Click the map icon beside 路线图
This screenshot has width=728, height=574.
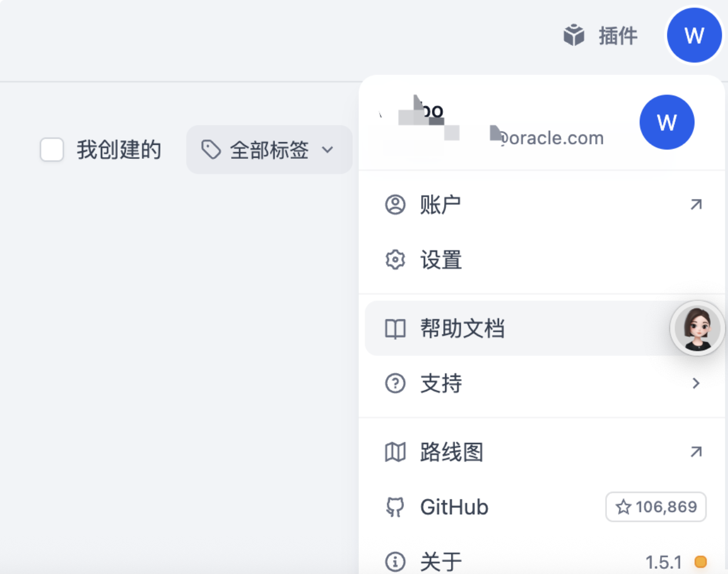click(395, 453)
